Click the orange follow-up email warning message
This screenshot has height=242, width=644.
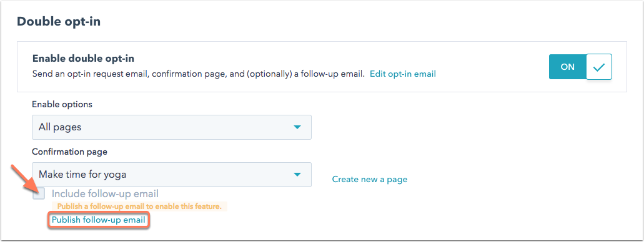(139, 206)
